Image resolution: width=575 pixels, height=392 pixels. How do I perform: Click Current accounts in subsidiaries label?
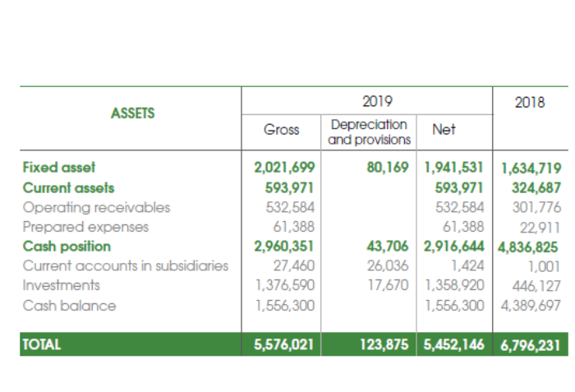pyautogui.click(x=125, y=266)
